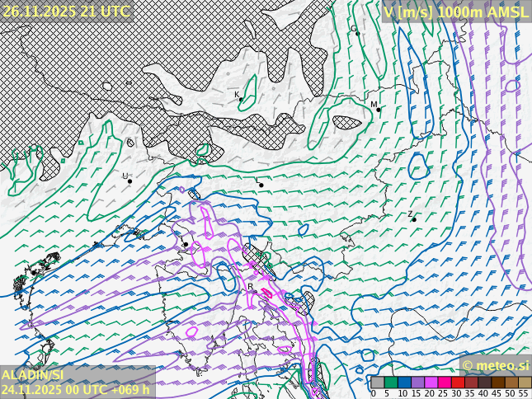Click the V [m/s] 1000m AMSL title
The height and width of the screenshot is (399, 532).
tap(456, 11)
